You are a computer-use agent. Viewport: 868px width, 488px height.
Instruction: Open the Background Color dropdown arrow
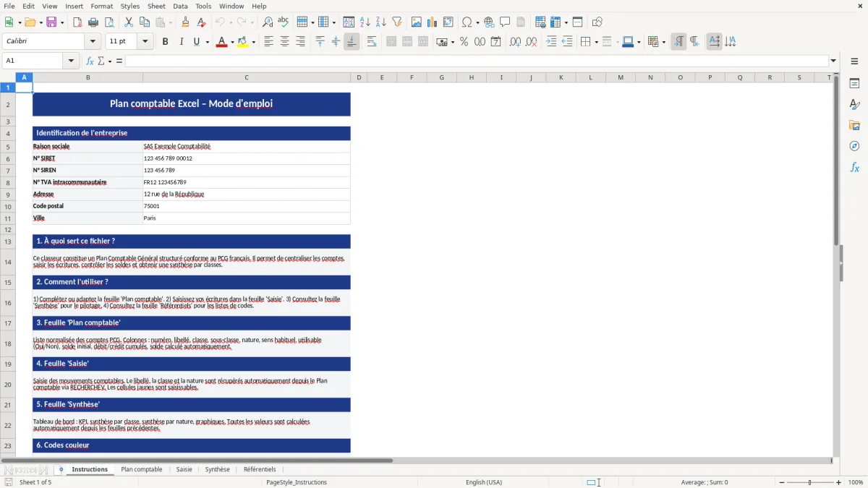[x=254, y=42]
